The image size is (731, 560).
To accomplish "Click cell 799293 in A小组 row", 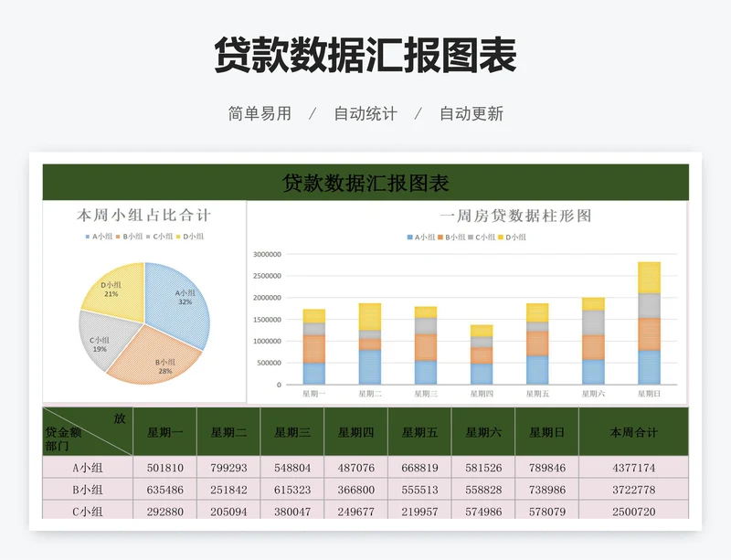I will (228, 468).
